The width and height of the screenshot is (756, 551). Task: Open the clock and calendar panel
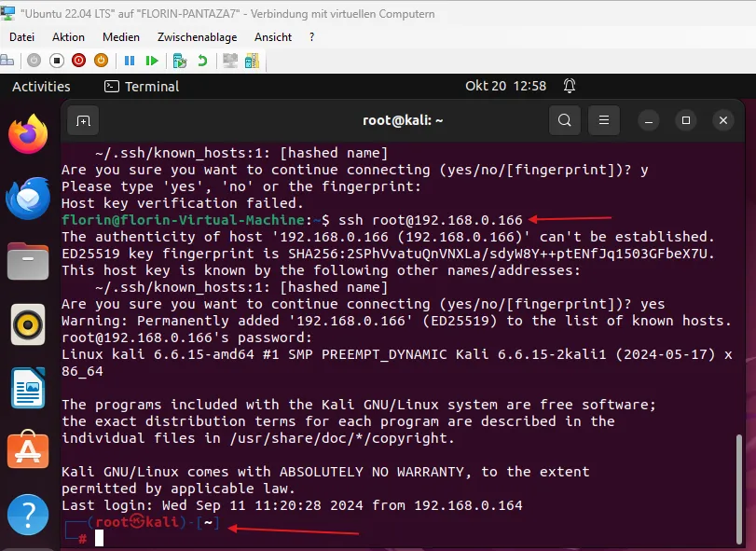(x=505, y=87)
